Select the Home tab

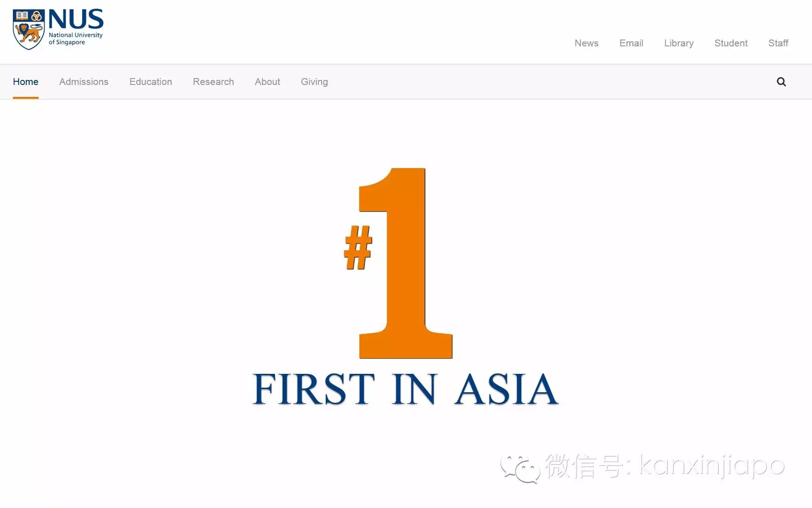[x=26, y=82]
